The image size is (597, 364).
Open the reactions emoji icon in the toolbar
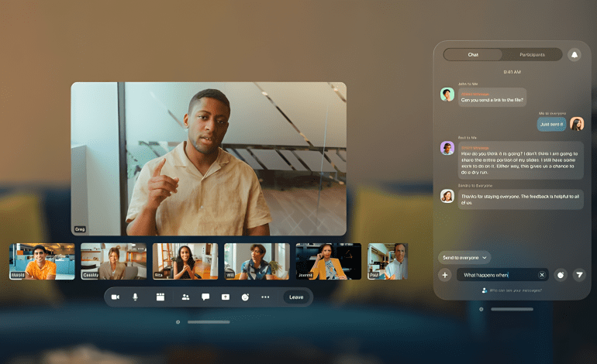coord(245,297)
